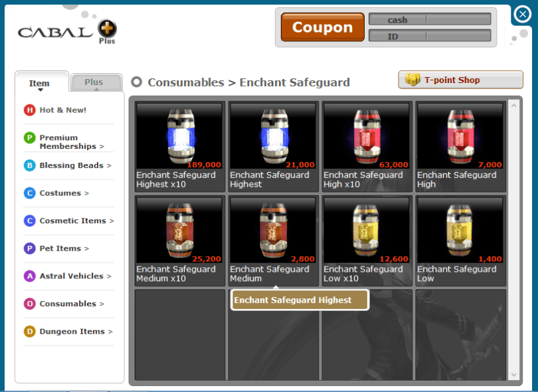Select Enchant Safeguard Highest x10 item
Image resolution: width=538 pixels, height=392 pixels.
point(180,147)
